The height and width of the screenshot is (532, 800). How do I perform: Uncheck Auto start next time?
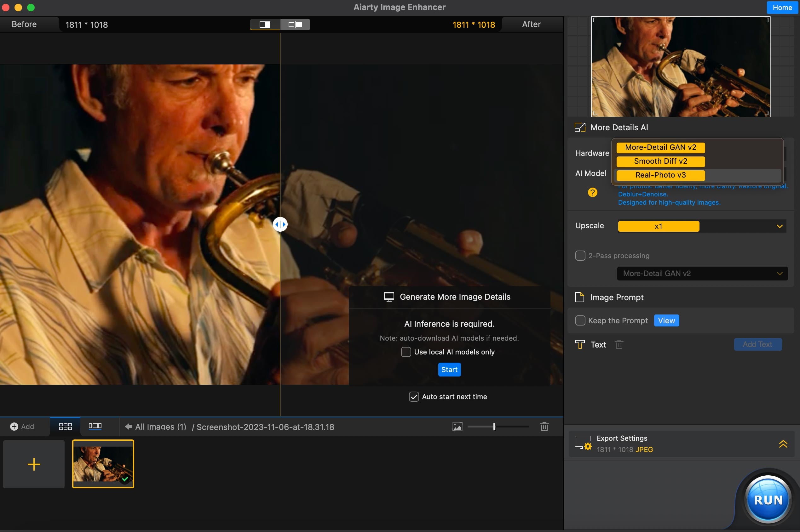[x=414, y=397]
